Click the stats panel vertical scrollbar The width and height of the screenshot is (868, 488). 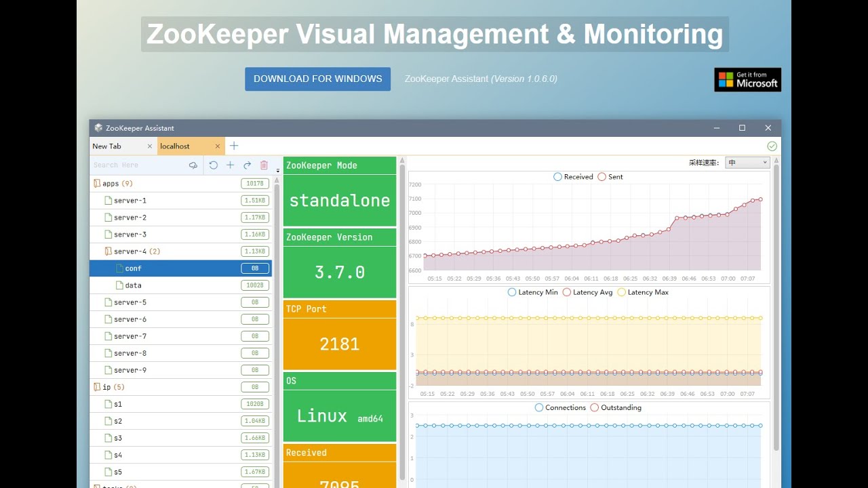click(x=402, y=322)
